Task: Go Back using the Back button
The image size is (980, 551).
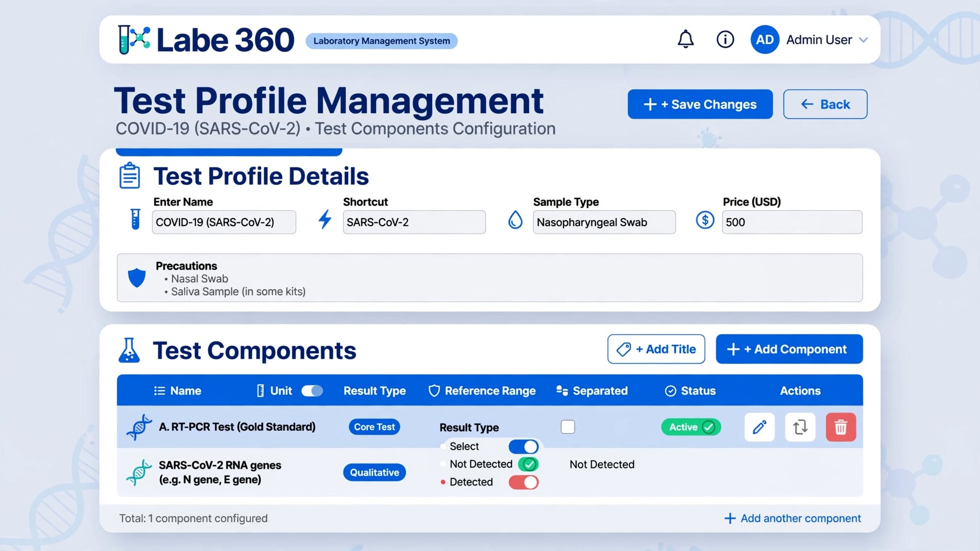Action: (x=825, y=104)
